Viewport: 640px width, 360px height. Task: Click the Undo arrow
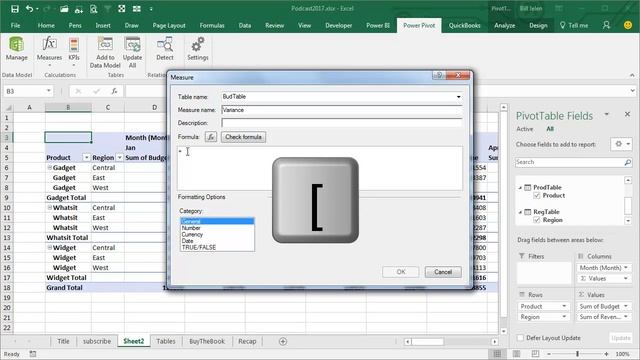[x=29, y=9]
